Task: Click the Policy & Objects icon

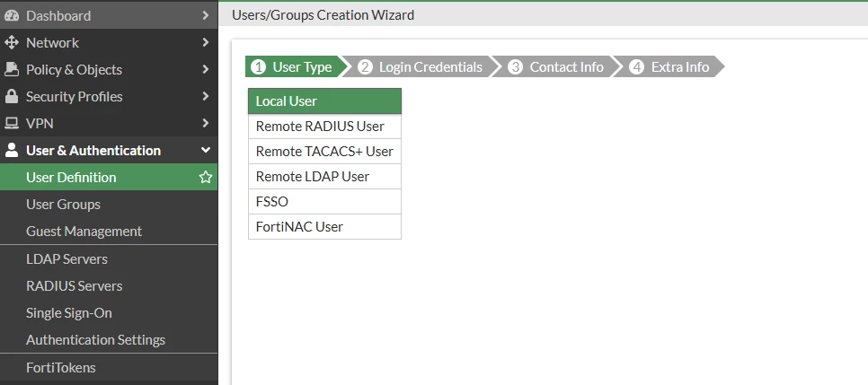Action: [11, 69]
